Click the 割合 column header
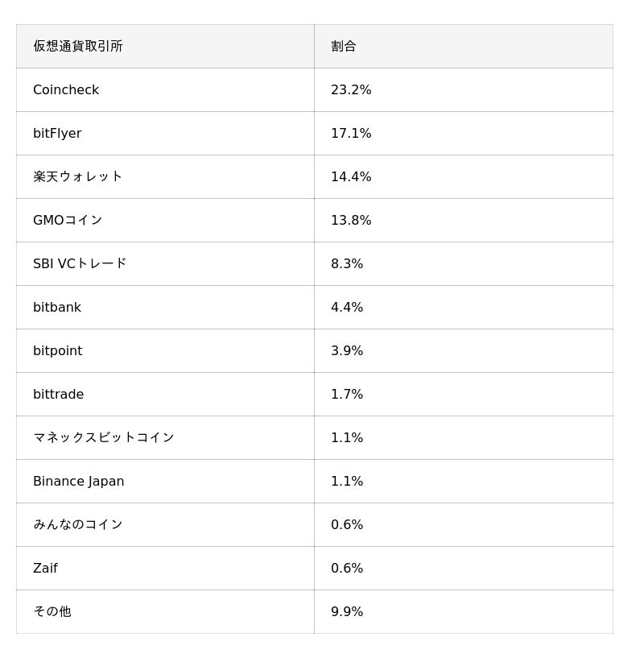The image size is (644, 658). [344, 47]
